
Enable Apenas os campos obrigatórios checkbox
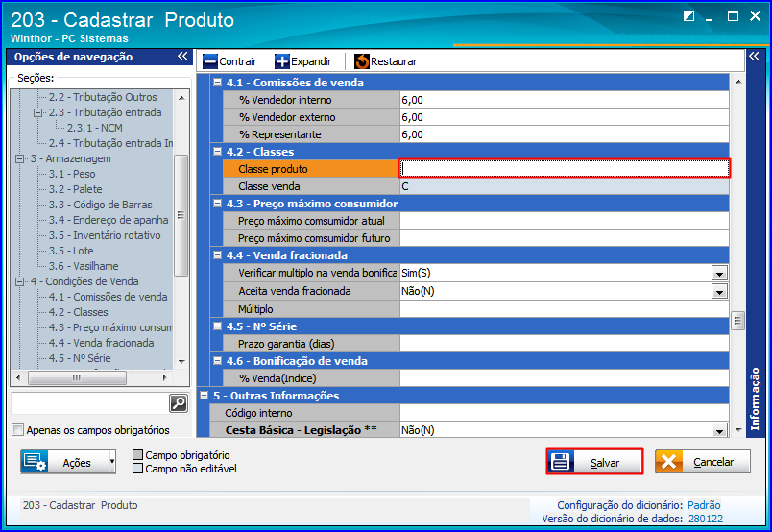pyautogui.click(x=17, y=429)
